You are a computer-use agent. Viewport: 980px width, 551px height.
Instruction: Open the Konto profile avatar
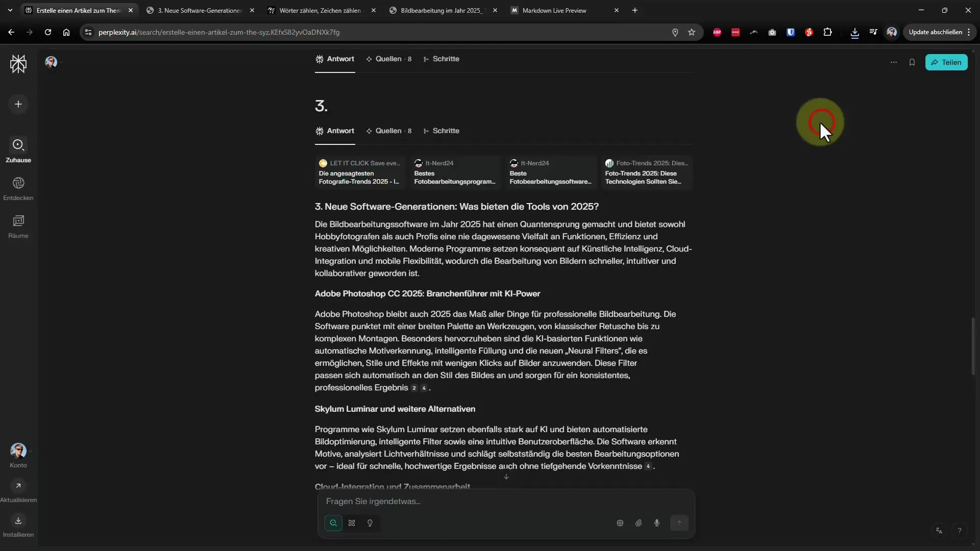coord(18,451)
